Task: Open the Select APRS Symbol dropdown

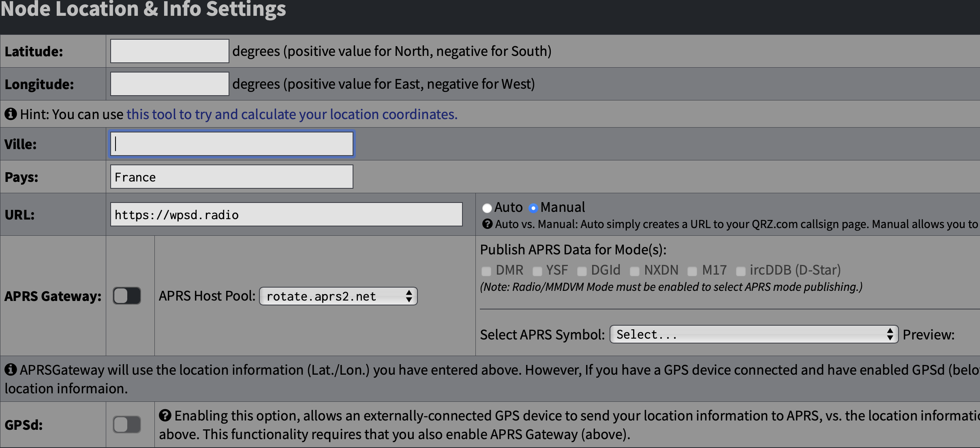Action: click(753, 334)
